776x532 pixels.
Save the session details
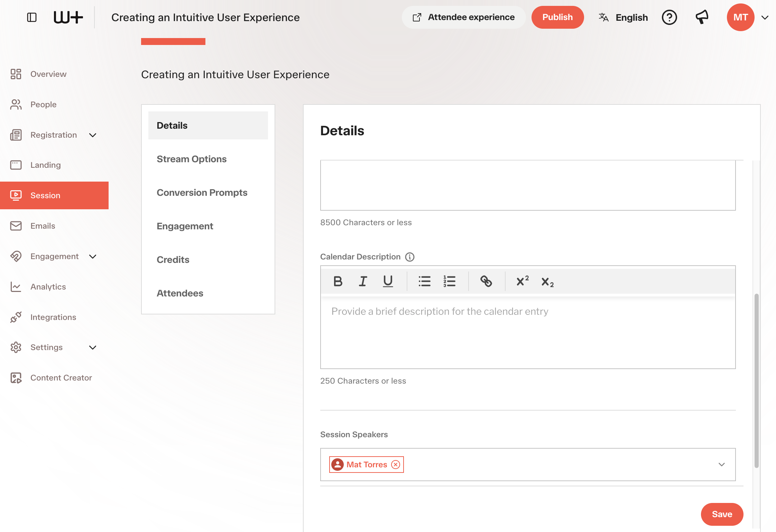point(722,514)
